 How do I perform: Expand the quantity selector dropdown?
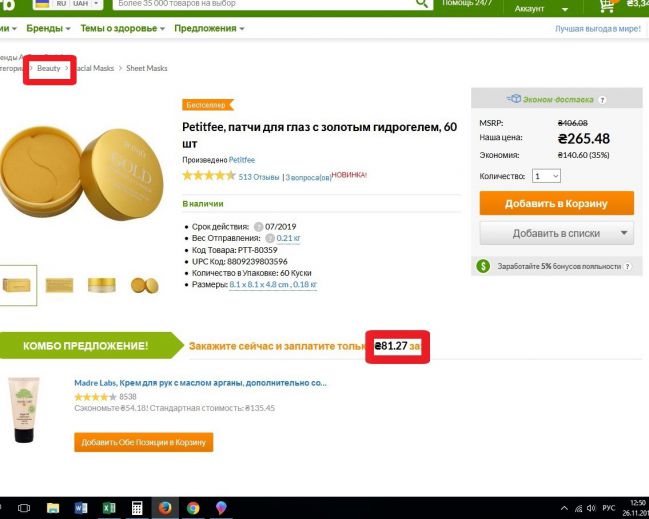click(546, 176)
